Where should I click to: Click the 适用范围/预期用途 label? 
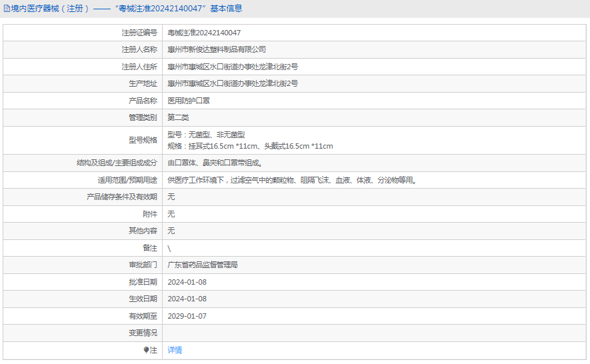[127, 180]
